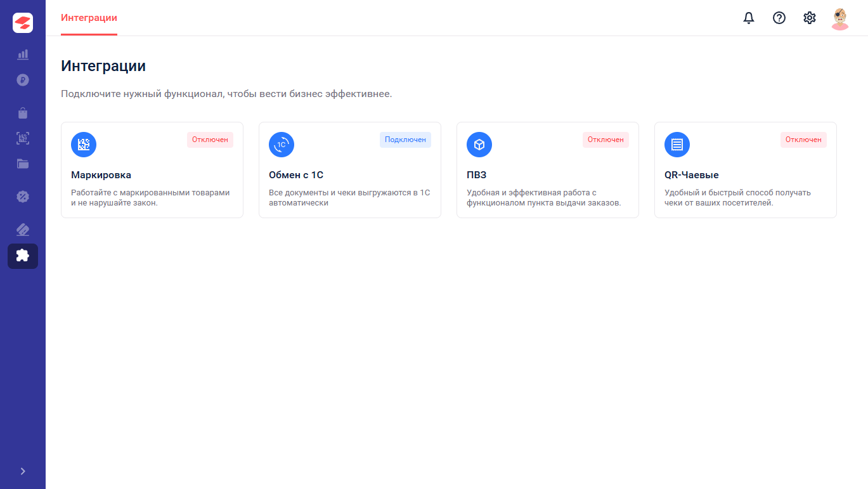Click the Маркировка description about маркированными товарами
868x489 pixels.
point(150,198)
